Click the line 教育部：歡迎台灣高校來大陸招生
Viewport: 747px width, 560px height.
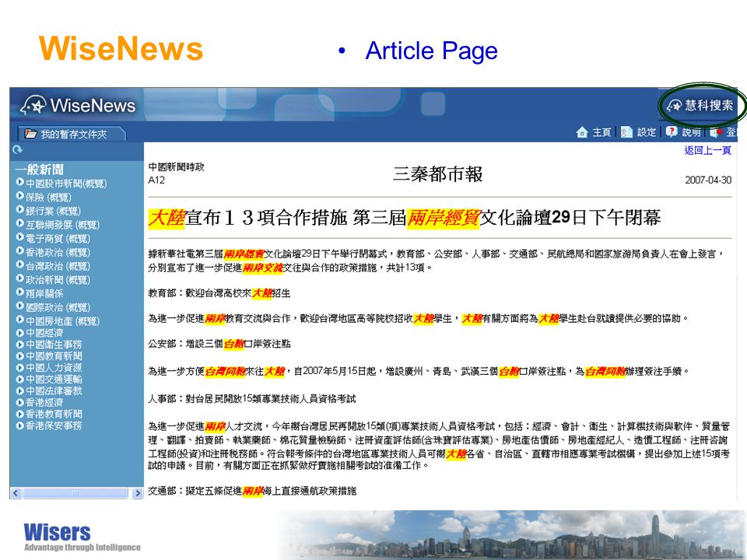tap(219, 293)
